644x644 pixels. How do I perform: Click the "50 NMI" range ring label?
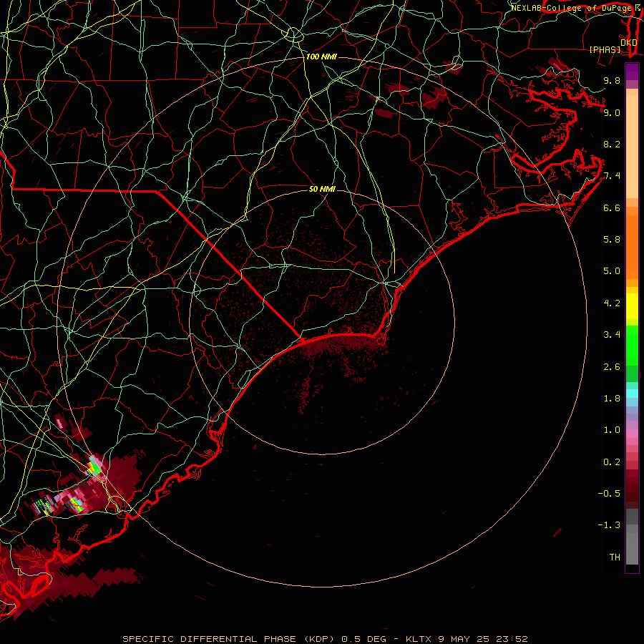click(x=323, y=189)
